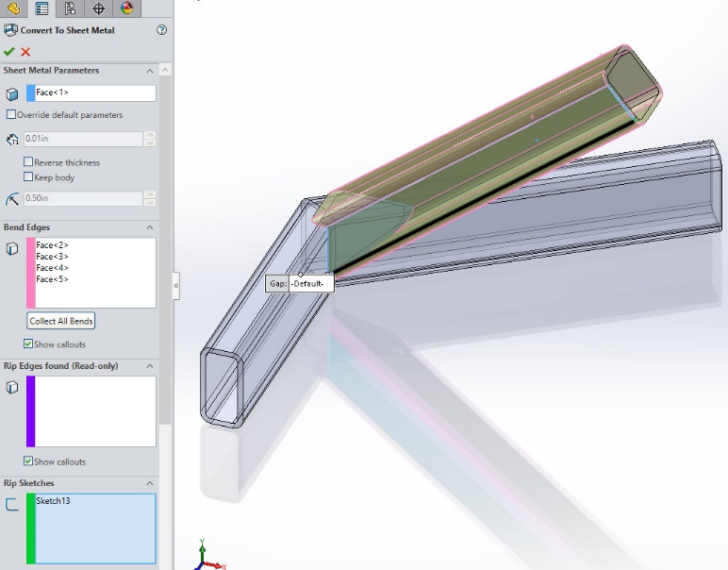This screenshot has width=728, height=570.
Task: Collapse Rip Edges found section
Action: 150,366
